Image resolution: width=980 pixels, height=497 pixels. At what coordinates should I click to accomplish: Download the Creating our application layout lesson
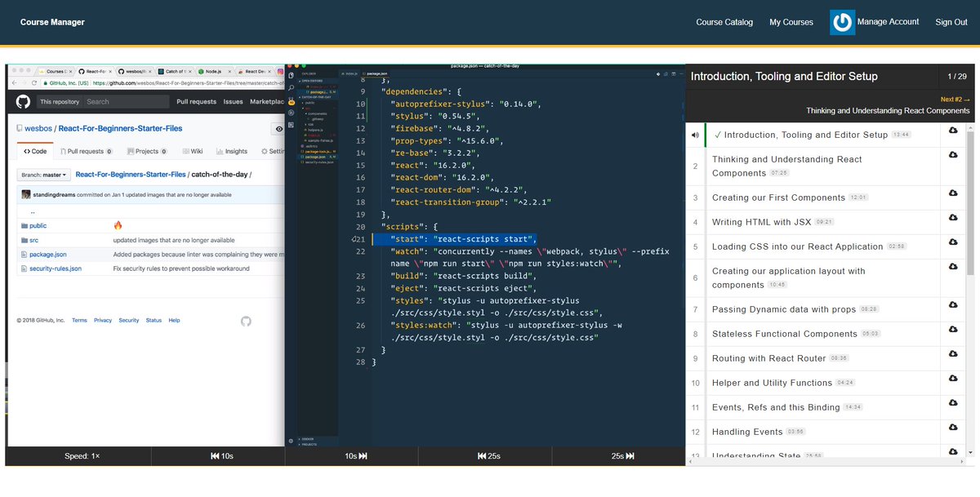(953, 267)
